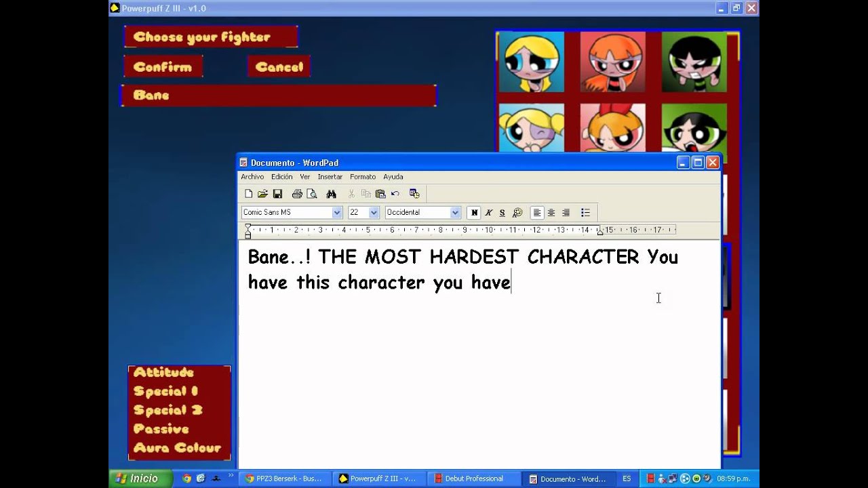The width and height of the screenshot is (868, 488).
Task: Open Print Preview in the WordPad toolbar
Action: click(312, 194)
